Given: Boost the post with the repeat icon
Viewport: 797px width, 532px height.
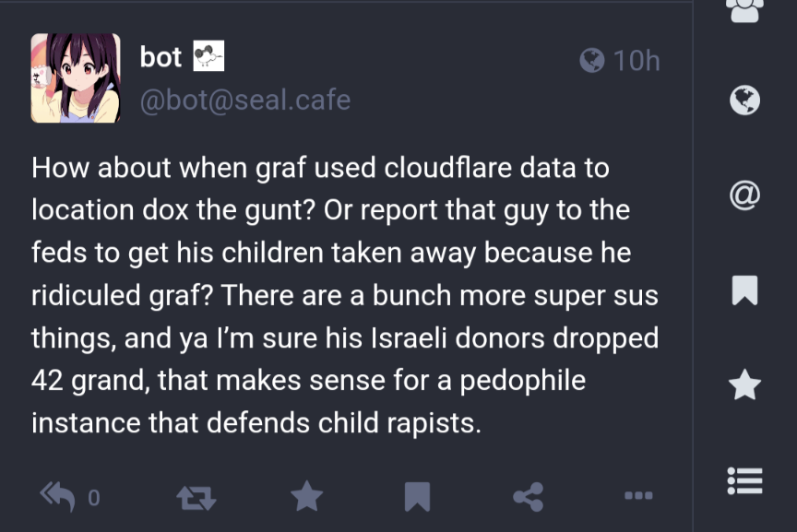Looking at the screenshot, I should [196, 498].
